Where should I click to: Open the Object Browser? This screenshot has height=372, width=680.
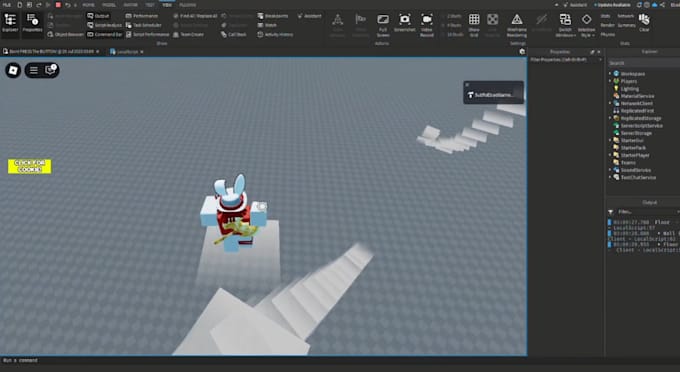point(66,34)
